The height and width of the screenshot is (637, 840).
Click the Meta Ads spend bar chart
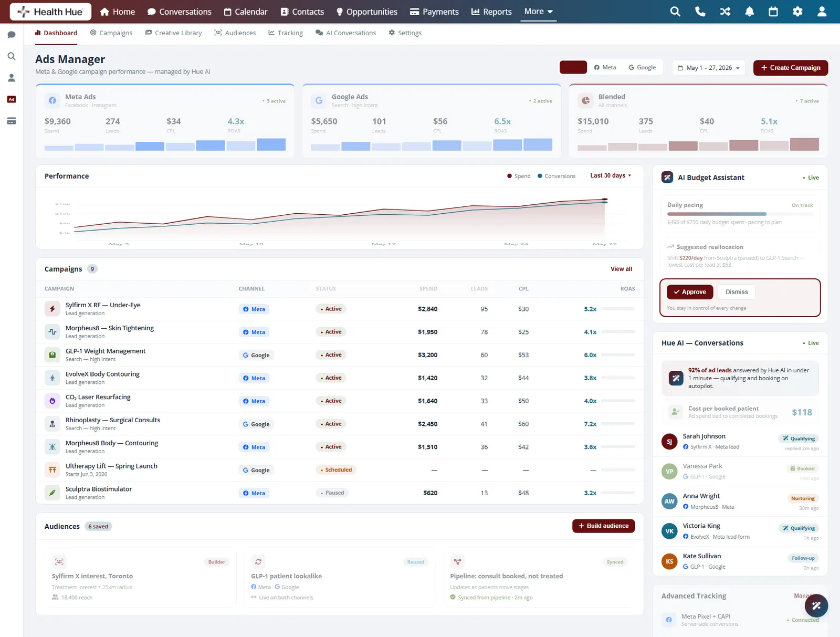[165, 144]
